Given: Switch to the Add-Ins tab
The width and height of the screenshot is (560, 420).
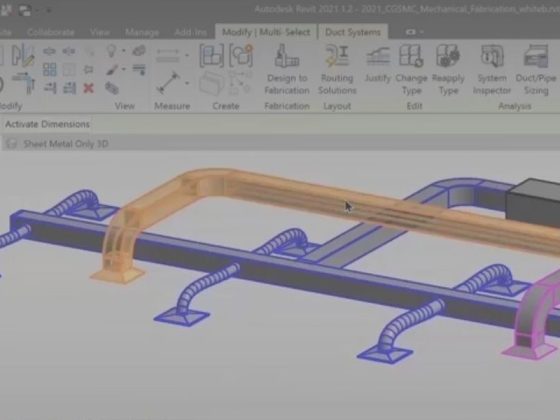Looking at the screenshot, I should [190, 32].
